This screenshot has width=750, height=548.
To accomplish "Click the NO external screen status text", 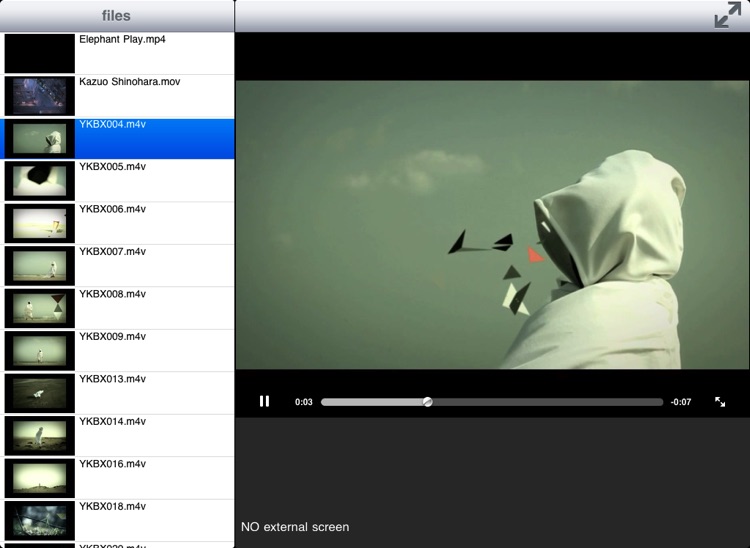I will 295,527.
